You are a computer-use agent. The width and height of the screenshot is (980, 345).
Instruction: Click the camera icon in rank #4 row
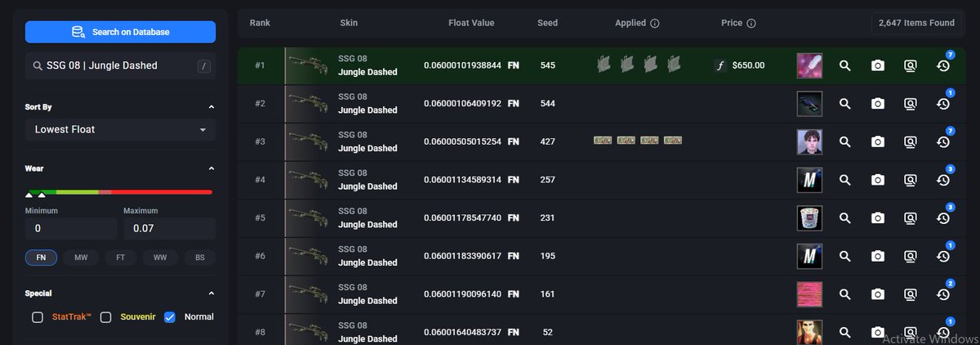pyautogui.click(x=878, y=180)
